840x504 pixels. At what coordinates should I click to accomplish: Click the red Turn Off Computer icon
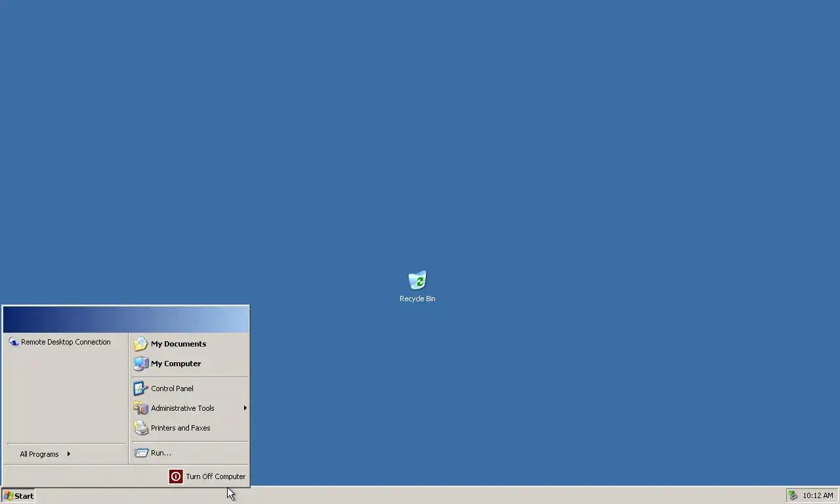coord(176,476)
